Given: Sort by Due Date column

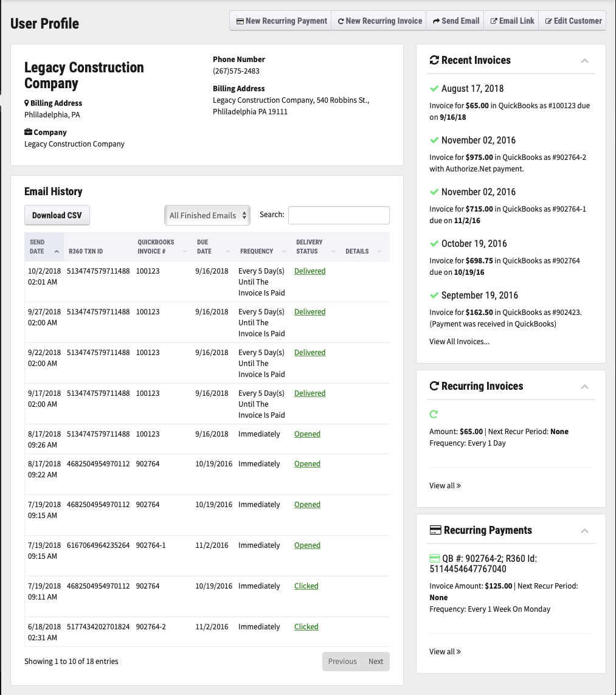Looking at the screenshot, I should click(x=228, y=251).
